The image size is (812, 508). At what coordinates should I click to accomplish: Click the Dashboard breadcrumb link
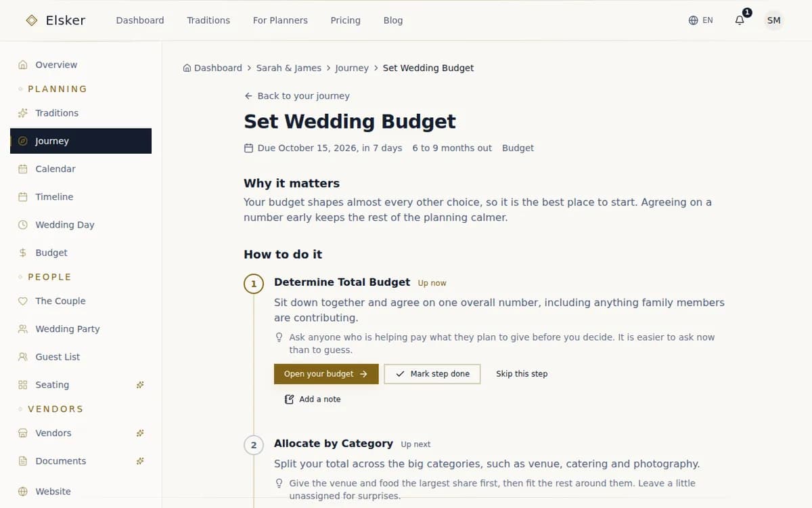click(212, 68)
